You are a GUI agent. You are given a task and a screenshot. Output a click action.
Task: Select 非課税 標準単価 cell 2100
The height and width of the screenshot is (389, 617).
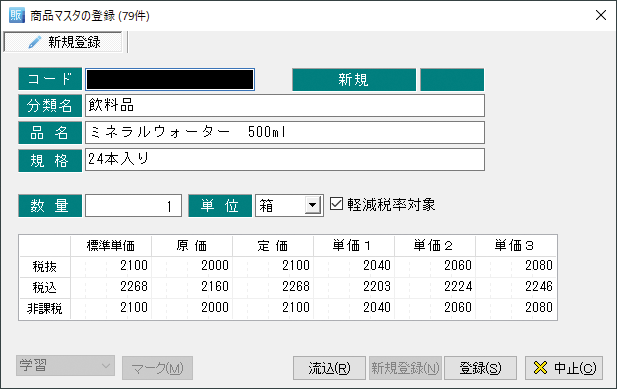111,308
